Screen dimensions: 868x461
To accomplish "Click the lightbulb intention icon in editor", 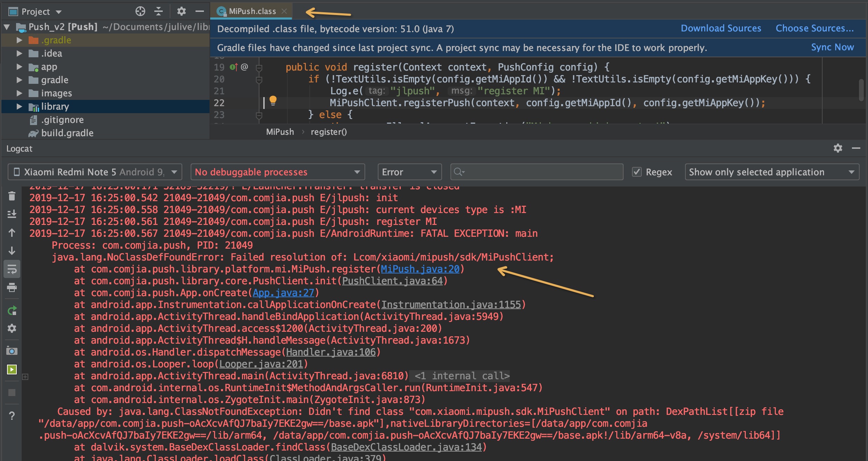I will (273, 101).
